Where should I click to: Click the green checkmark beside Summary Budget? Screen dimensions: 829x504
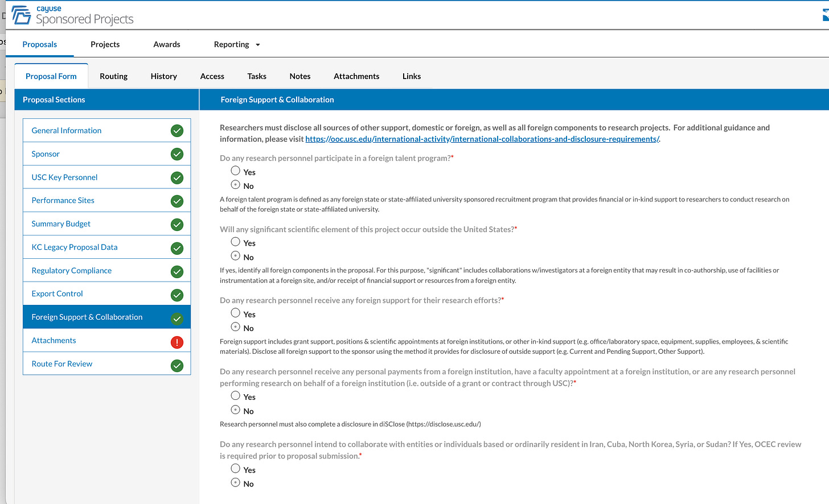(177, 225)
